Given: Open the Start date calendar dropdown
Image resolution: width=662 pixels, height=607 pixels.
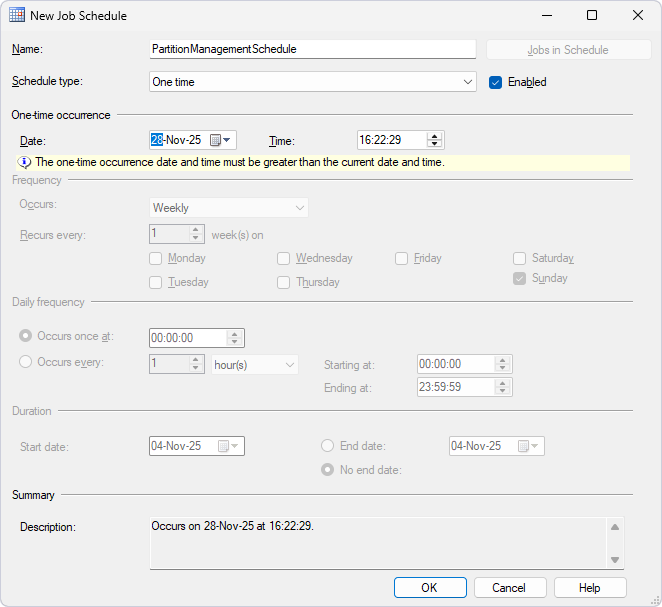Looking at the screenshot, I should pos(229,446).
